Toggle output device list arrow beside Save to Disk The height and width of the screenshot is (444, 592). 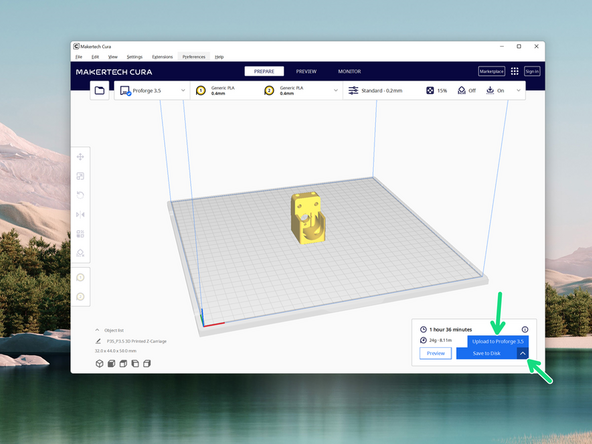click(x=523, y=353)
